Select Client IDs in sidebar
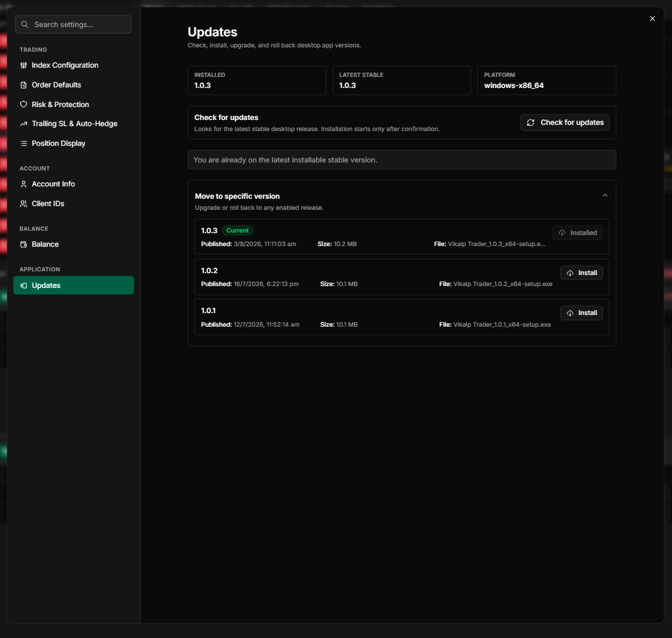This screenshot has width=672, height=638. pos(73,204)
